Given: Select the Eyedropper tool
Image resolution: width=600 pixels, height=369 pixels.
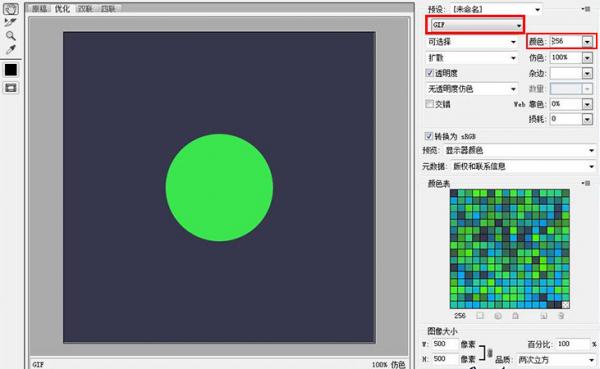Looking at the screenshot, I should click(10, 49).
